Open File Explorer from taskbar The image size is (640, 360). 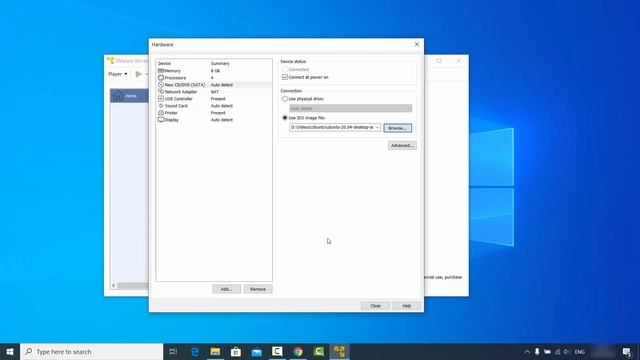click(215, 351)
